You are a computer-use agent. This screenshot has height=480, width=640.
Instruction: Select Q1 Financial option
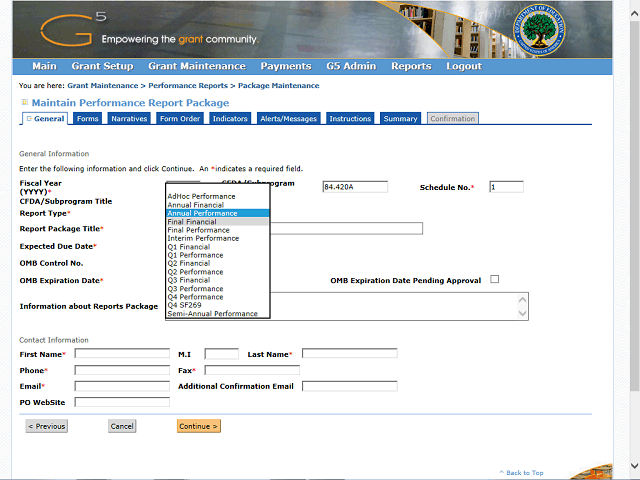(218, 247)
